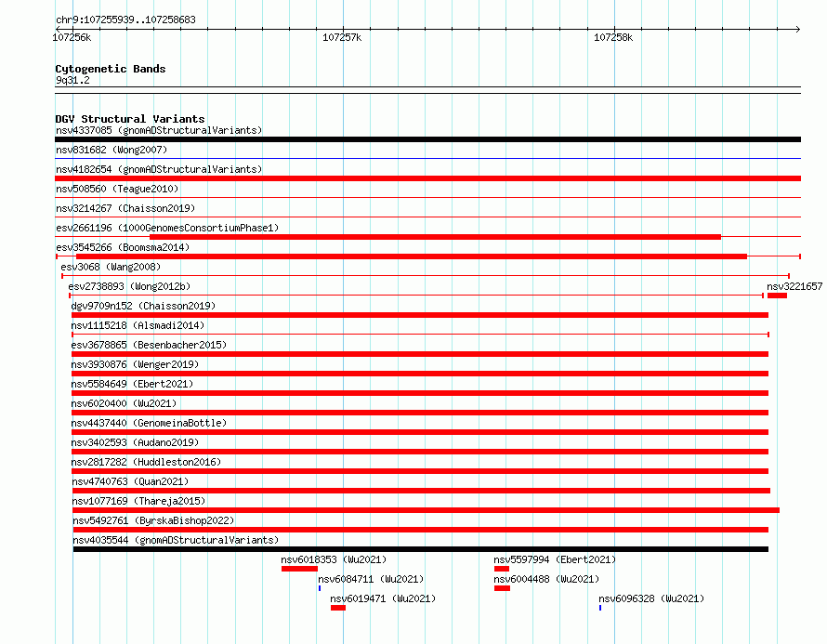Click the nsv6084711 (Wu2021) label
827x644 pixels.
coord(371,579)
